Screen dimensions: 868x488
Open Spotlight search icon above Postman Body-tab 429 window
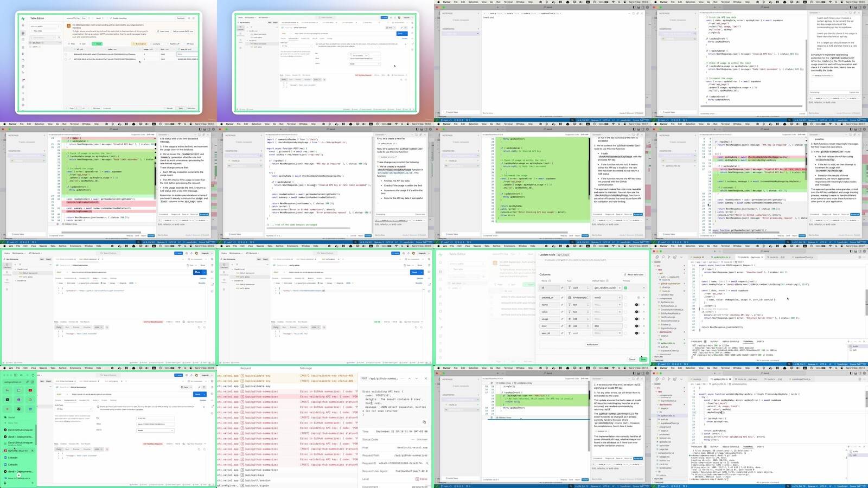click(x=185, y=246)
